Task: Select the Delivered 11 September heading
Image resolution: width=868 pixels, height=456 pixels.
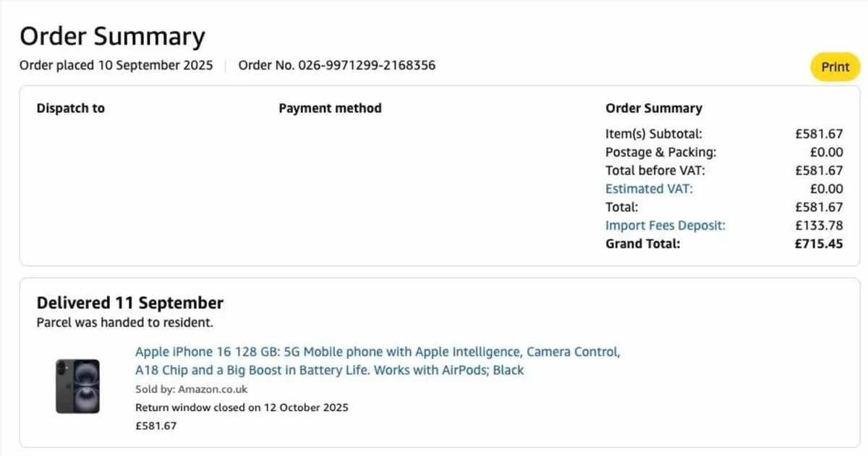Action: [x=129, y=303]
